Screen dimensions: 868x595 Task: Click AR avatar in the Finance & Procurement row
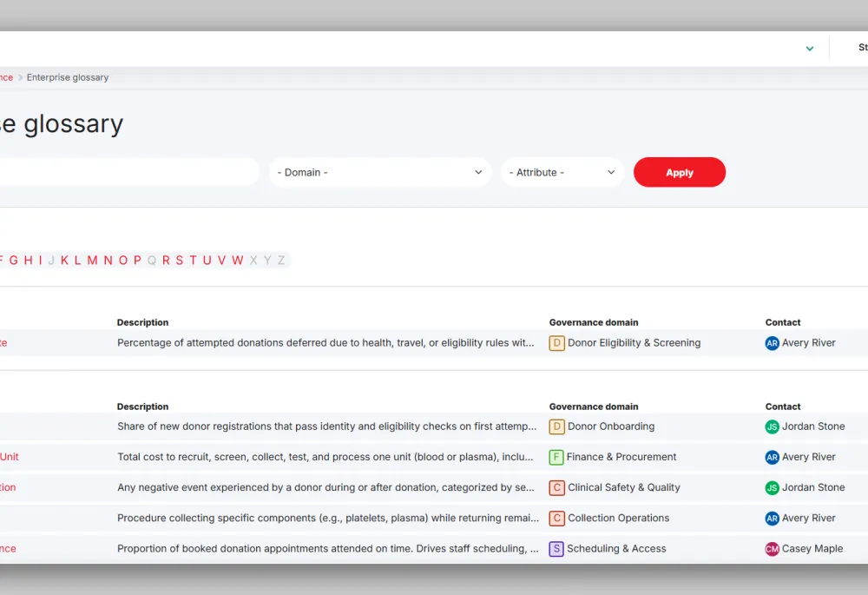pyautogui.click(x=773, y=457)
